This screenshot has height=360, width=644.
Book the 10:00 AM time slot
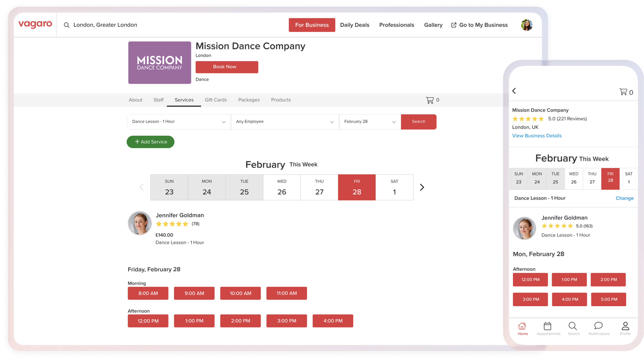240,293
